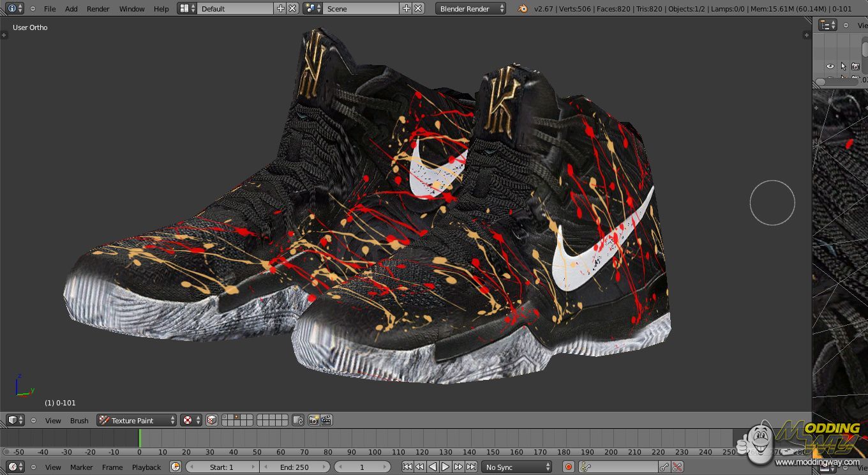868x475 pixels.
Task: Toggle object visibility eye in outliner
Action: 830,66
